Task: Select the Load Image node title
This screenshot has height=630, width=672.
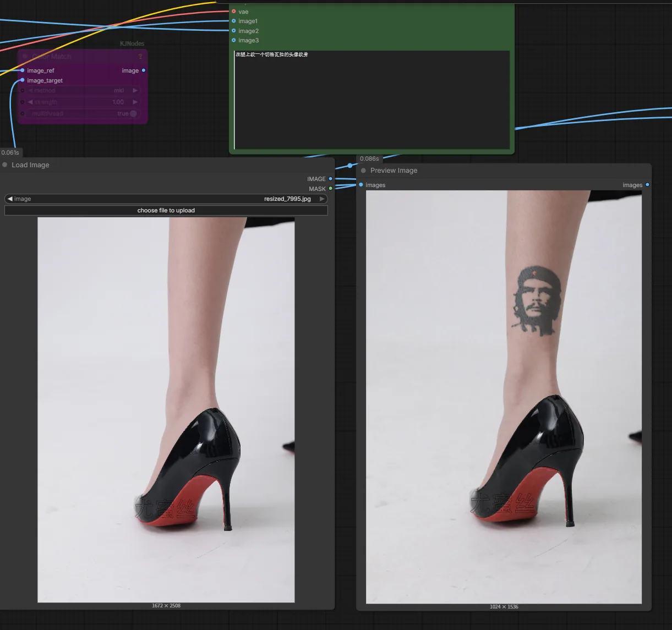Action: pyautogui.click(x=30, y=165)
